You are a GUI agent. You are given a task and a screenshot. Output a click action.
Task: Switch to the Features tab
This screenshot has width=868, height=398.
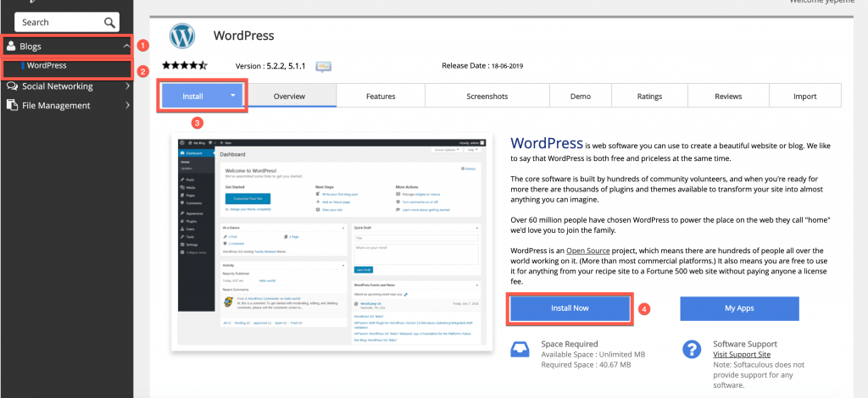[381, 97]
